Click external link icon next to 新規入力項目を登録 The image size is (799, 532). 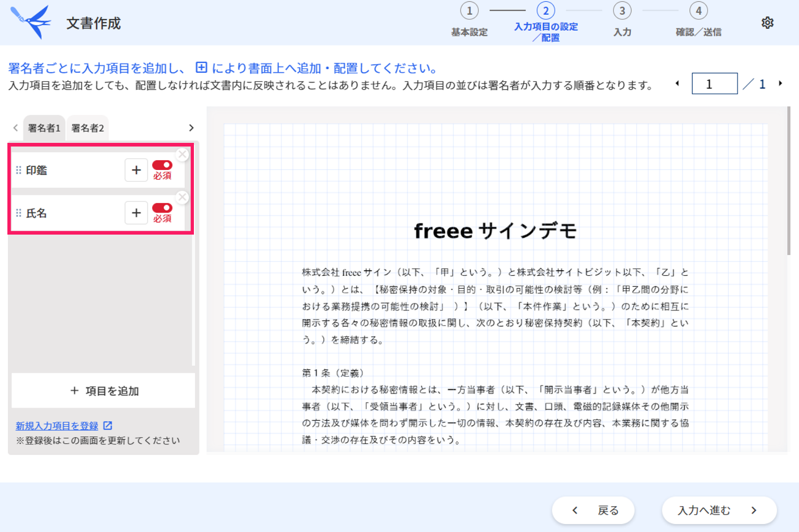(108, 425)
